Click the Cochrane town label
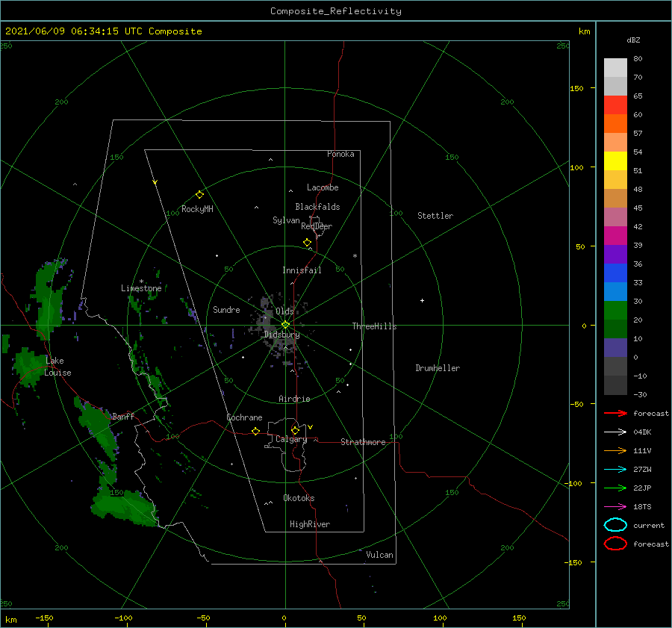Screen dimensions: 672x628 click(x=244, y=417)
